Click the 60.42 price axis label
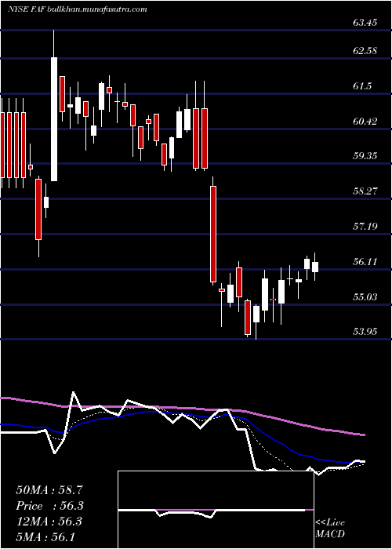Screen dimensions: 392x549 365,122
